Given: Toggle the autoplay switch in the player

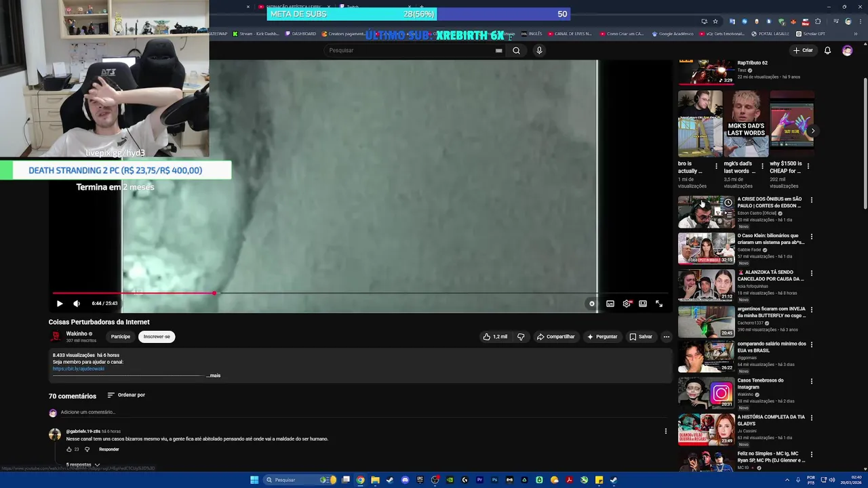Looking at the screenshot, I should click(x=591, y=304).
